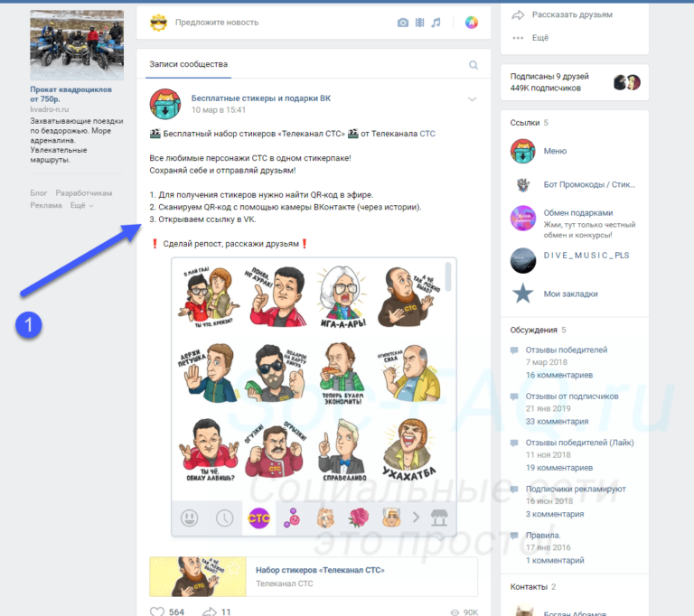Open post options chevron beside the post header
The image size is (694, 616).
473,99
